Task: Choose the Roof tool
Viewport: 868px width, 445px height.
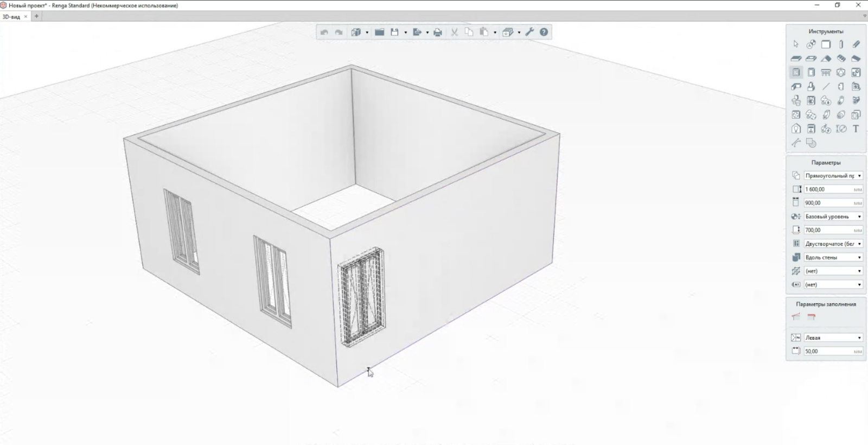Action: click(826, 59)
